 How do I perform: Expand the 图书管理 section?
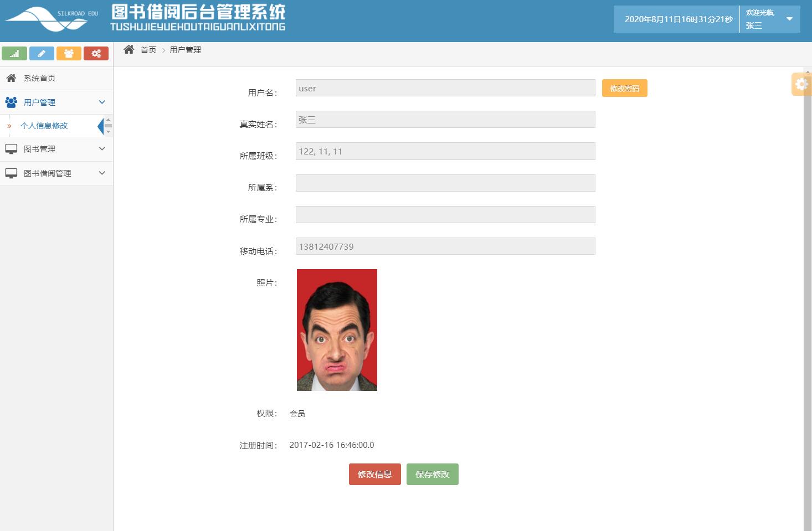click(x=101, y=149)
